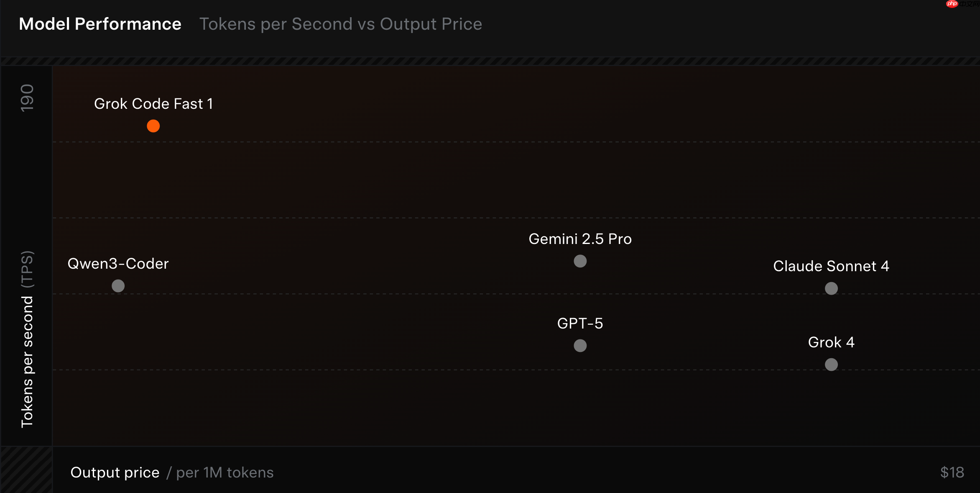Viewport: 980px width, 493px height.
Task: Click the Tokens per Second vs Output Price subtitle
Action: (x=340, y=24)
